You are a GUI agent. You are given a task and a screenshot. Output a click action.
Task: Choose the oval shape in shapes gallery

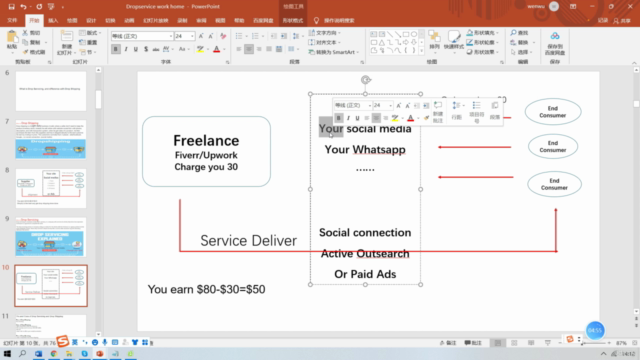pos(414,34)
